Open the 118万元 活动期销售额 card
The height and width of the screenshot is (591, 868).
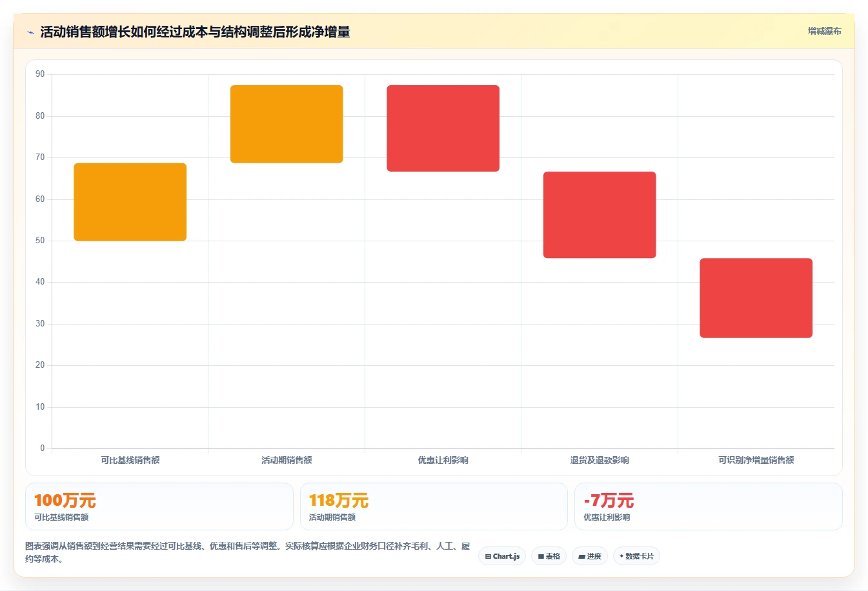[434, 506]
